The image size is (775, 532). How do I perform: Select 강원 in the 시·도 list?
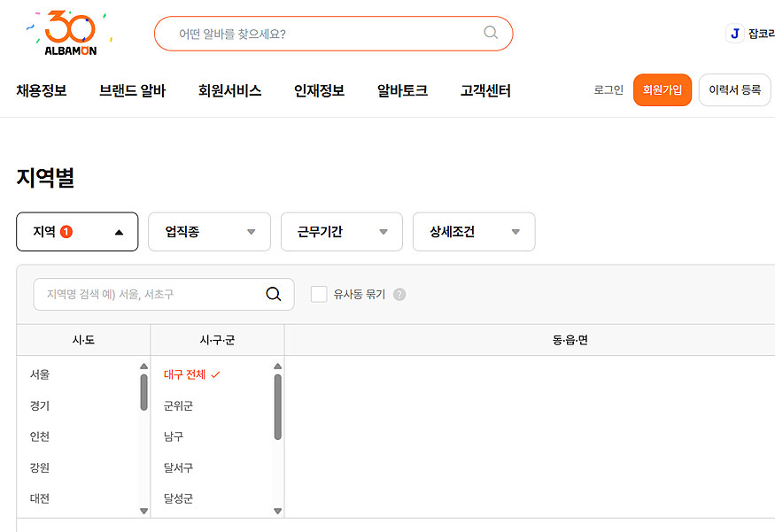point(40,467)
